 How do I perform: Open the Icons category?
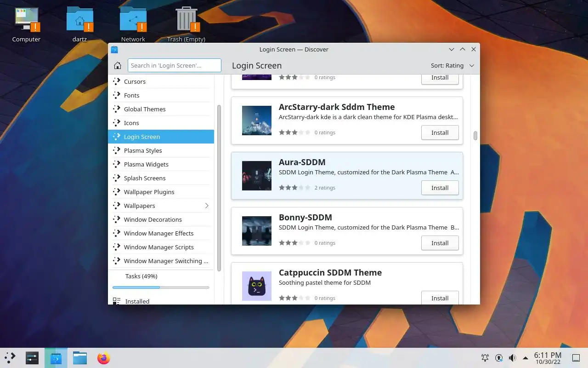161,123
